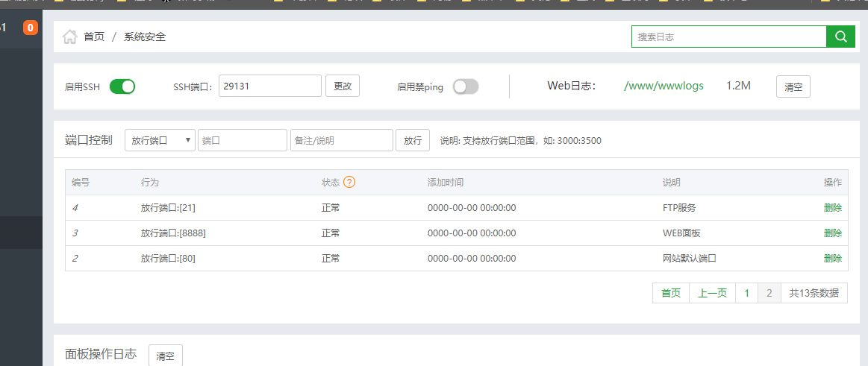Image resolution: width=868 pixels, height=366 pixels.
Task: Click the home icon in breadcrumb
Action: click(69, 37)
